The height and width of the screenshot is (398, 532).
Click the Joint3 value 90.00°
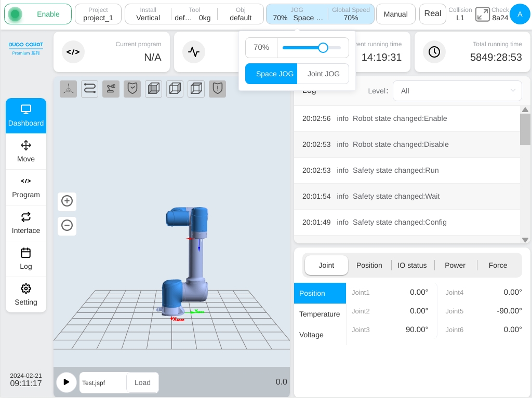point(417,330)
